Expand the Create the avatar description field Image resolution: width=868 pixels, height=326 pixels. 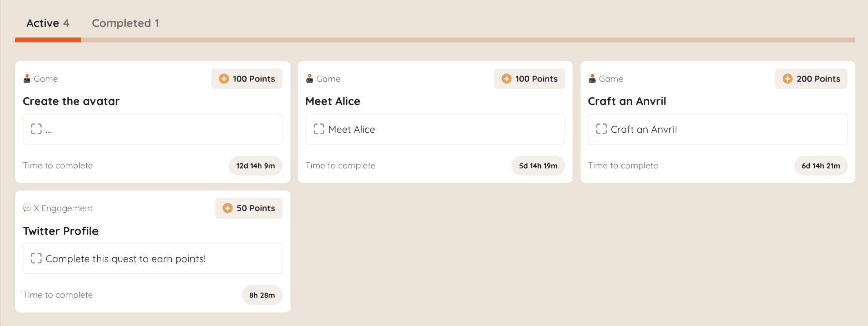click(36, 129)
